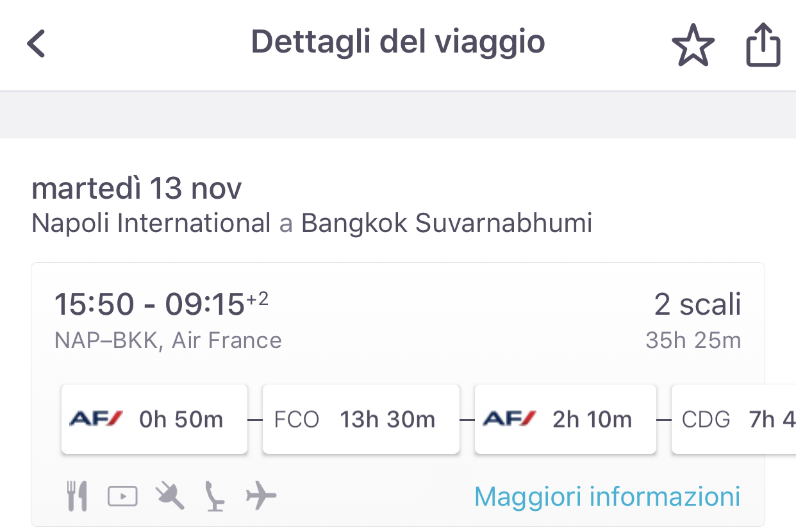The height and width of the screenshot is (532, 796).
Task: Click the in-flight video entertainment icon
Action: (x=122, y=497)
